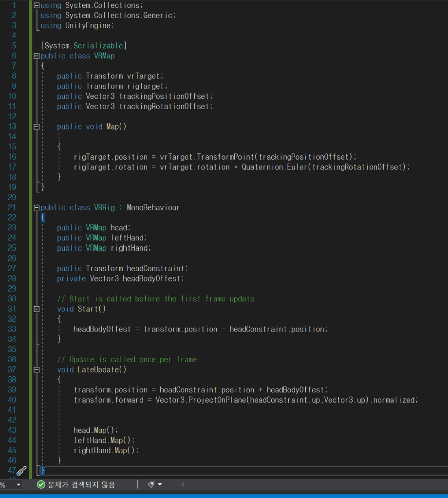The height and width of the screenshot is (498, 448).
Task: Collapse the VRRig class region
Action: (x=37, y=208)
